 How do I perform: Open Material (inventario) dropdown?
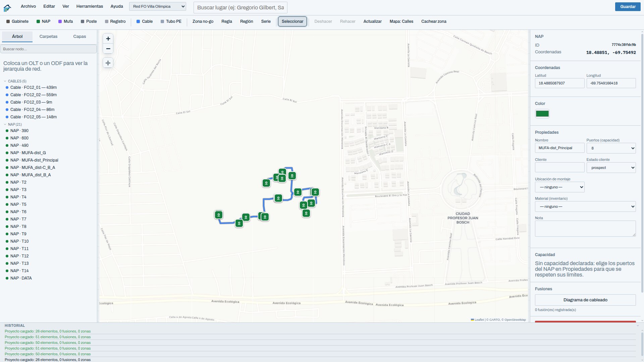click(585, 206)
